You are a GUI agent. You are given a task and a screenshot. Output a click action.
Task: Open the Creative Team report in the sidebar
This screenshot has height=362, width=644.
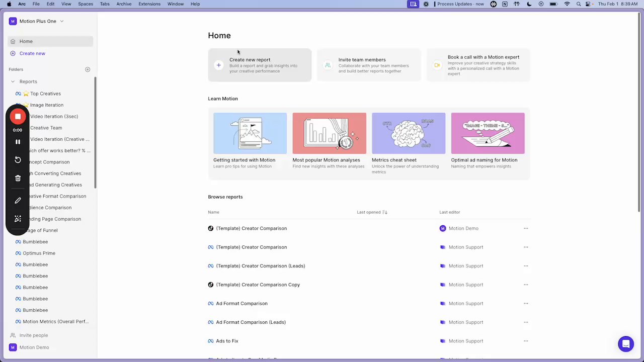pos(46,128)
